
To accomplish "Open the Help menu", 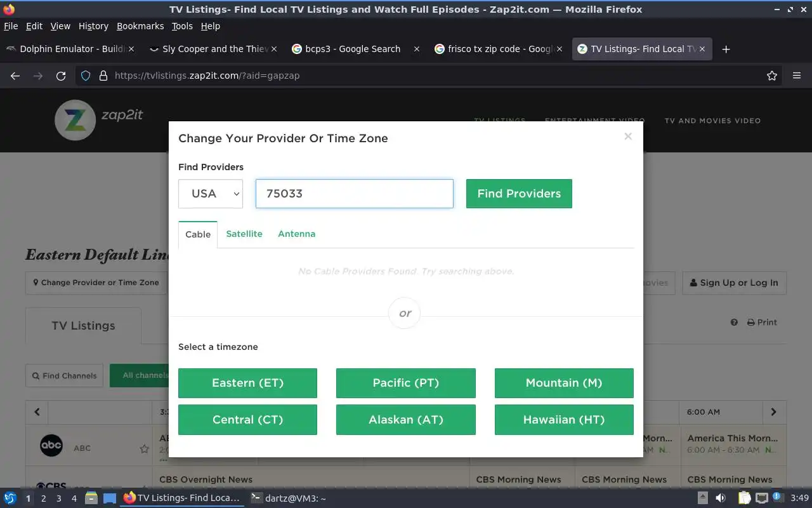I will tap(211, 26).
